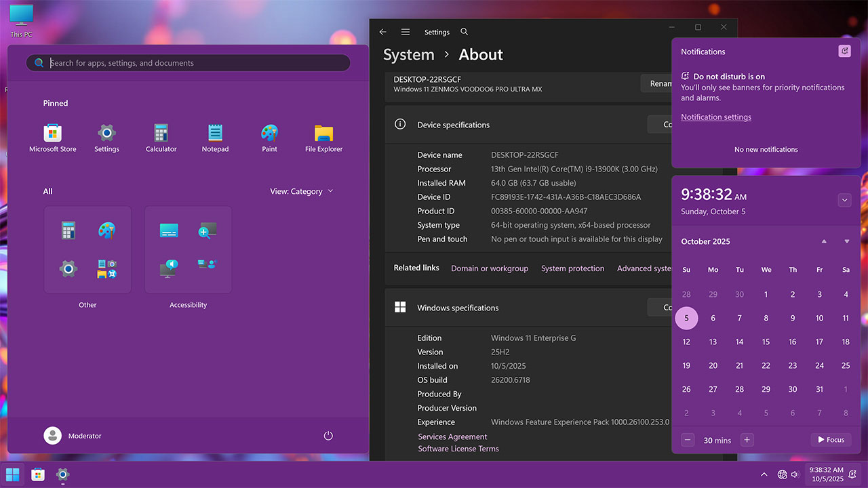Show hidden tray icons chevron

(764, 474)
